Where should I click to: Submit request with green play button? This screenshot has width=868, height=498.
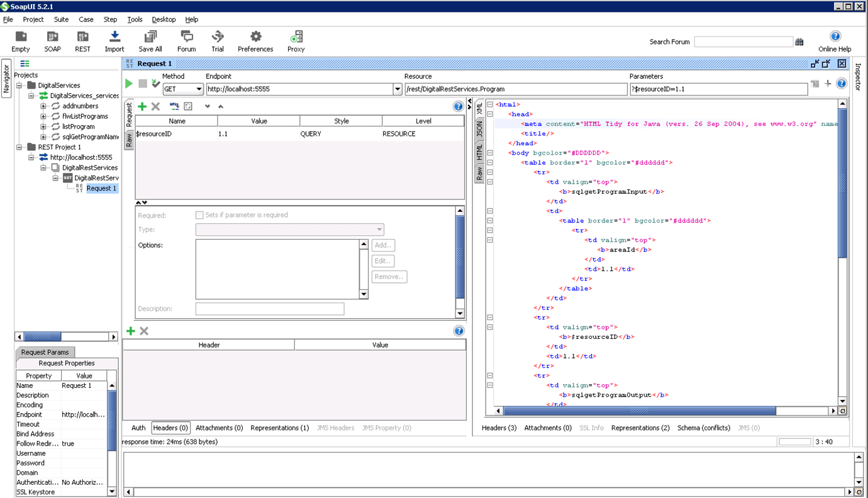point(129,84)
